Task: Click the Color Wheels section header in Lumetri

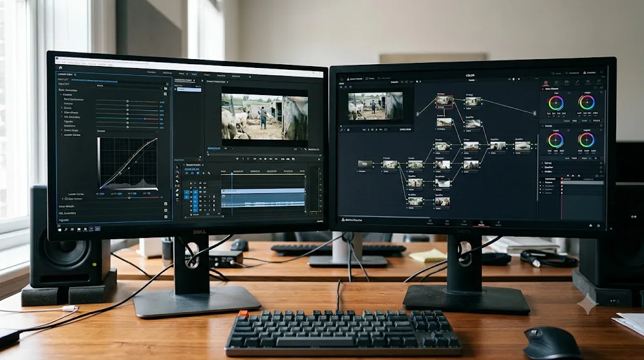Action: pos(66,206)
